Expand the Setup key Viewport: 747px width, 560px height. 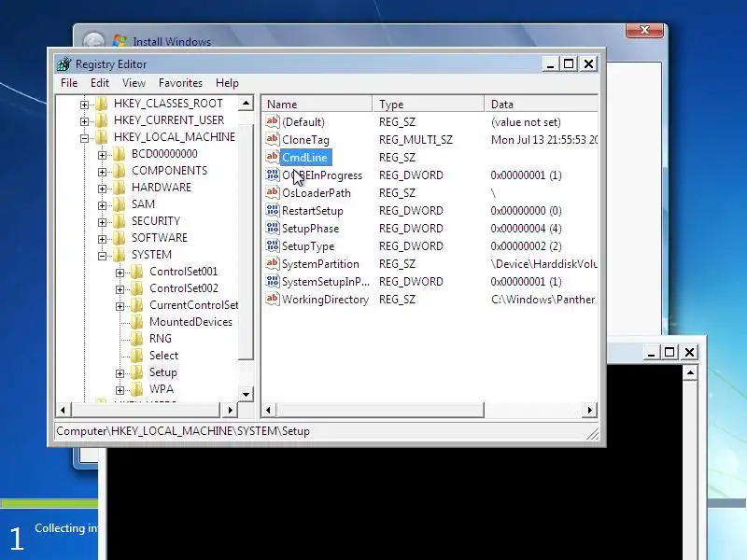120,373
